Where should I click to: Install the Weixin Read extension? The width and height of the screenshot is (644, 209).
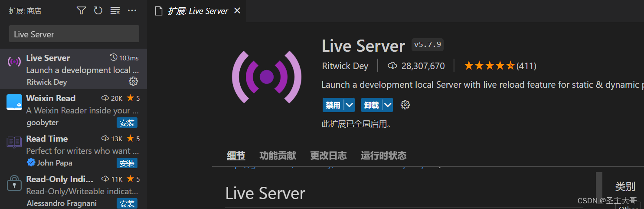127,123
